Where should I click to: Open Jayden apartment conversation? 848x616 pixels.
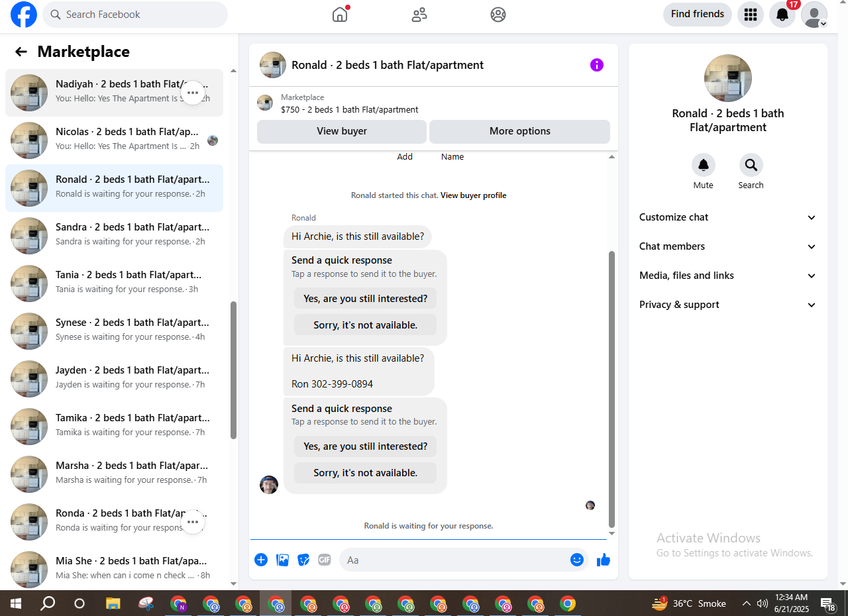click(114, 379)
